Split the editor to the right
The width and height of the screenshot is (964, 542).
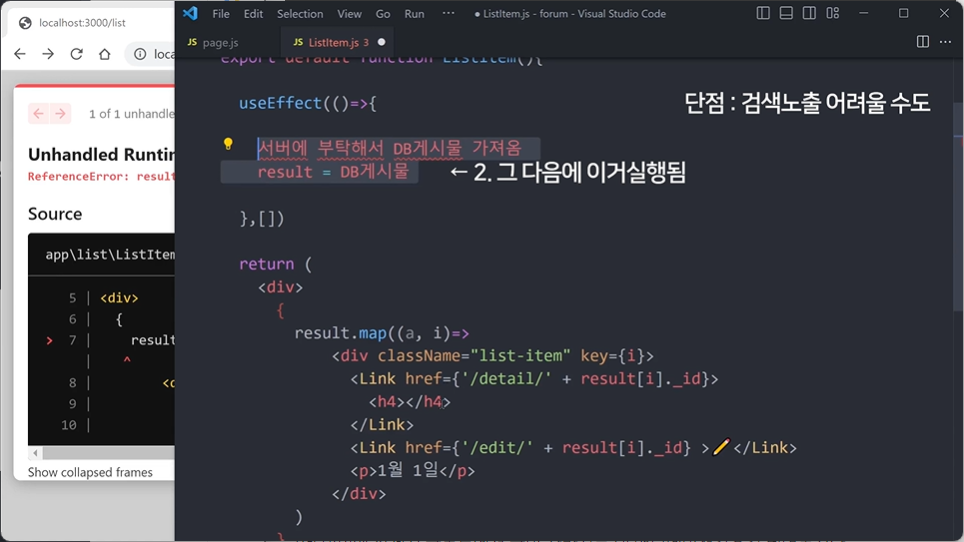click(923, 42)
